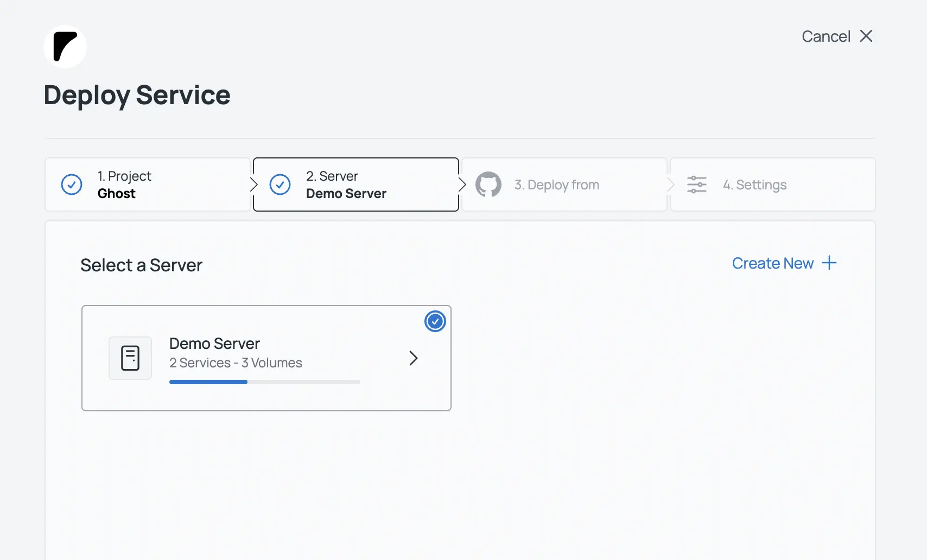The height and width of the screenshot is (560, 927).
Task: Toggle the blue checkmark selection on Demo Server
Action: pos(435,321)
